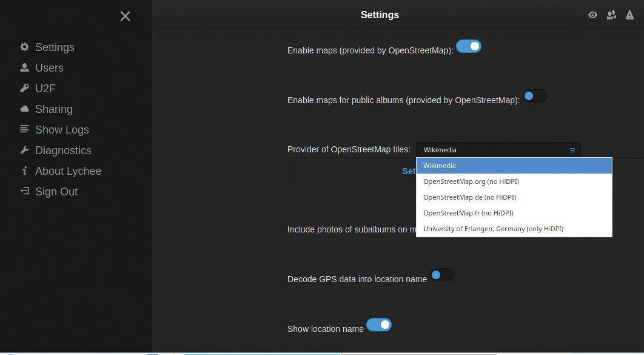Select OpenStreetMap.fr (no HiDPI) option
Screen dimensions: 644x355
pos(514,213)
